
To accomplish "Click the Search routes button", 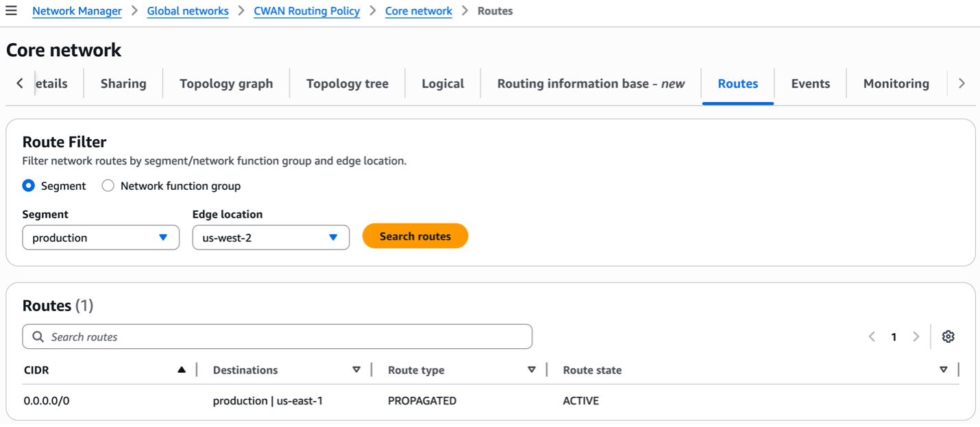I will [x=415, y=236].
